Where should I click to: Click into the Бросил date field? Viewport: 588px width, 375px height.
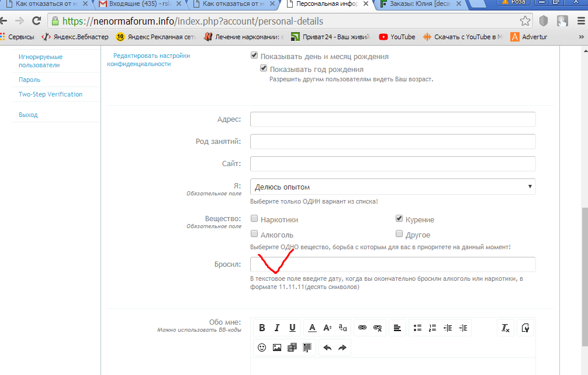[393, 264]
